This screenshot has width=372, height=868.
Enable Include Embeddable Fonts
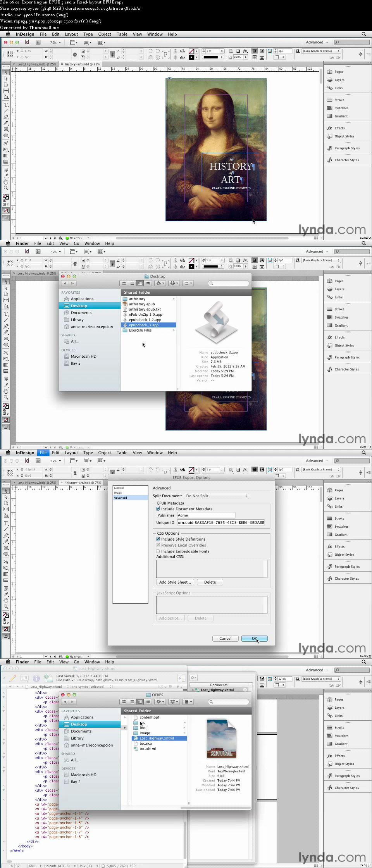(x=158, y=551)
